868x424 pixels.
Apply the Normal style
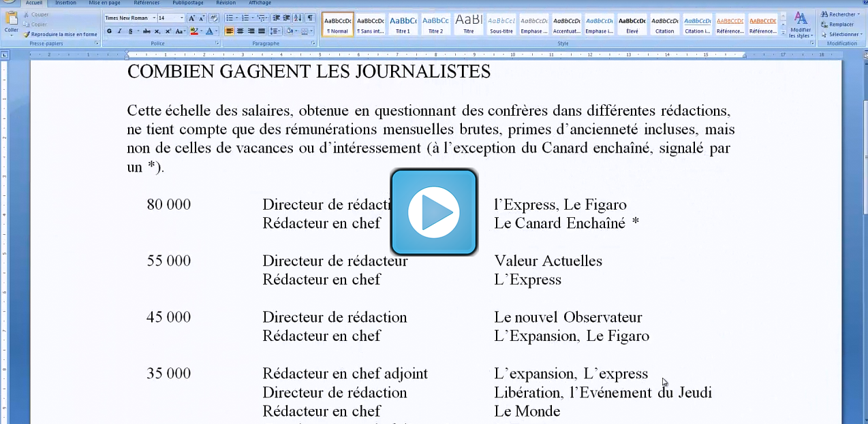click(x=338, y=25)
